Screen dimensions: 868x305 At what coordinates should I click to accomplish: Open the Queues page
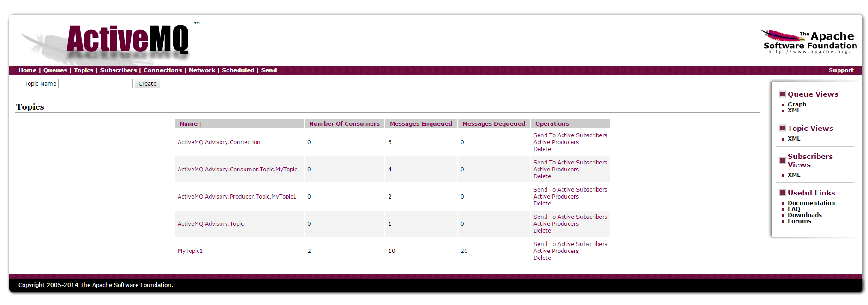(55, 70)
